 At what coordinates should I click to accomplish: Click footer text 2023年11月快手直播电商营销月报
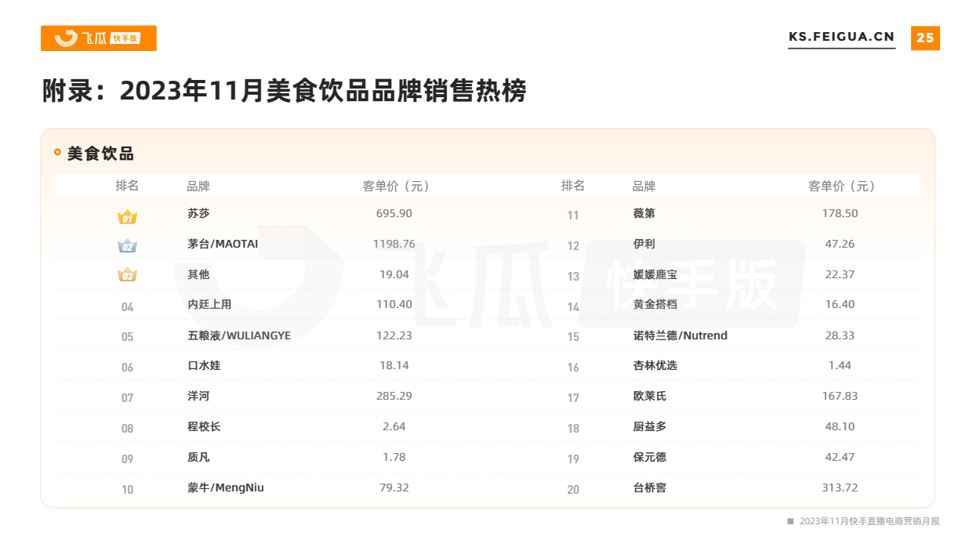pyautogui.click(x=869, y=521)
